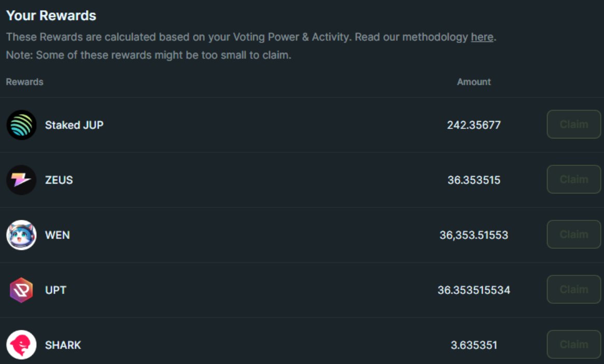
Task: Click the Staked JUP amount 242.35677
Action: (x=474, y=125)
